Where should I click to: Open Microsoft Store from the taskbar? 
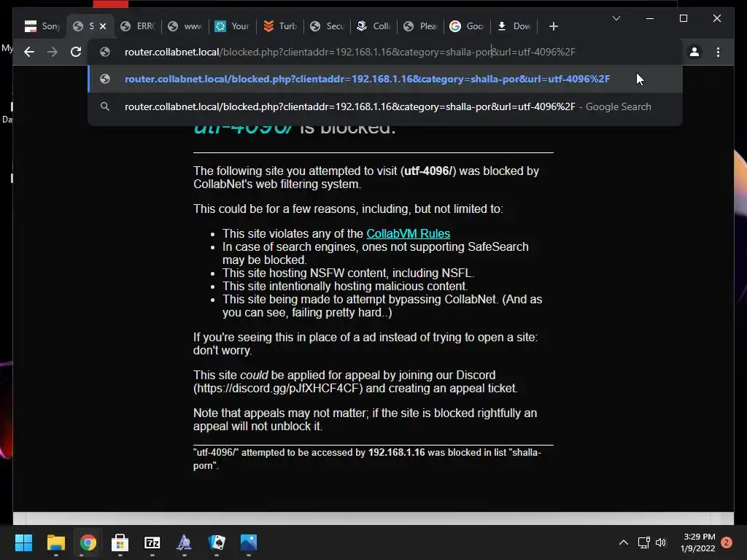click(120, 542)
